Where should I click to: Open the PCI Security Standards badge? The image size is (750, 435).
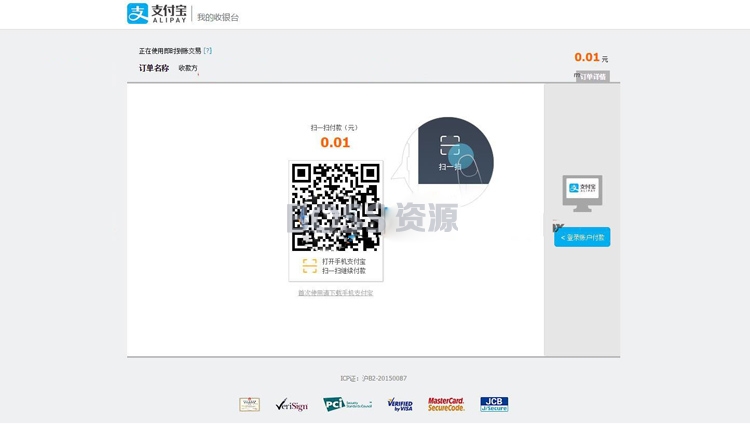click(x=347, y=404)
